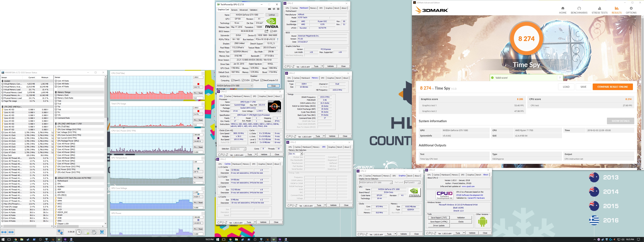
Task: Click HWiNFO network computers icon
Action: 60,232
